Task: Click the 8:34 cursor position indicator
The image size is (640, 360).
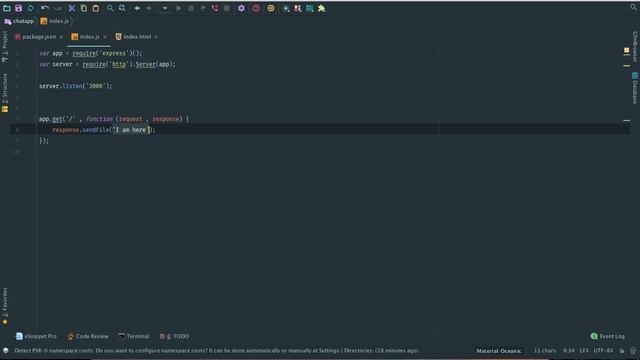Action: point(569,351)
